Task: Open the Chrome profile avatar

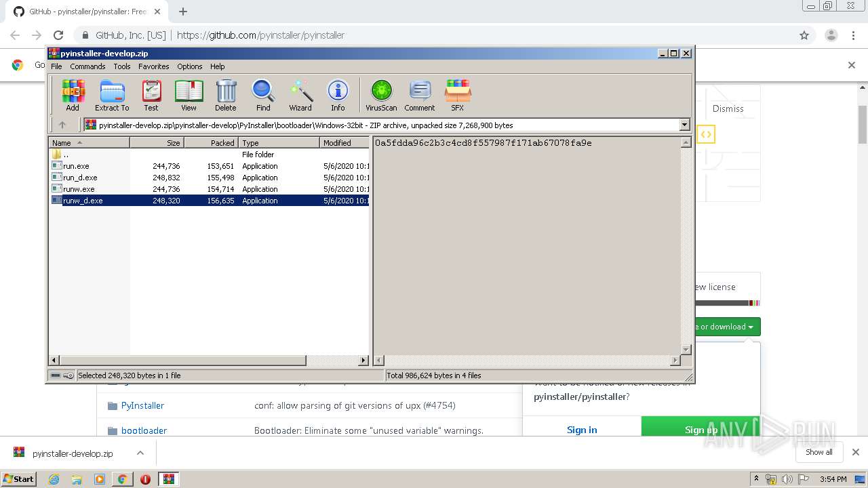Action: point(831,35)
